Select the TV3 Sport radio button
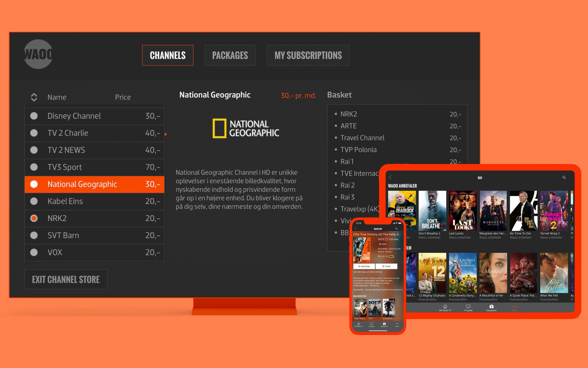The width and height of the screenshot is (588, 368). tap(34, 167)
